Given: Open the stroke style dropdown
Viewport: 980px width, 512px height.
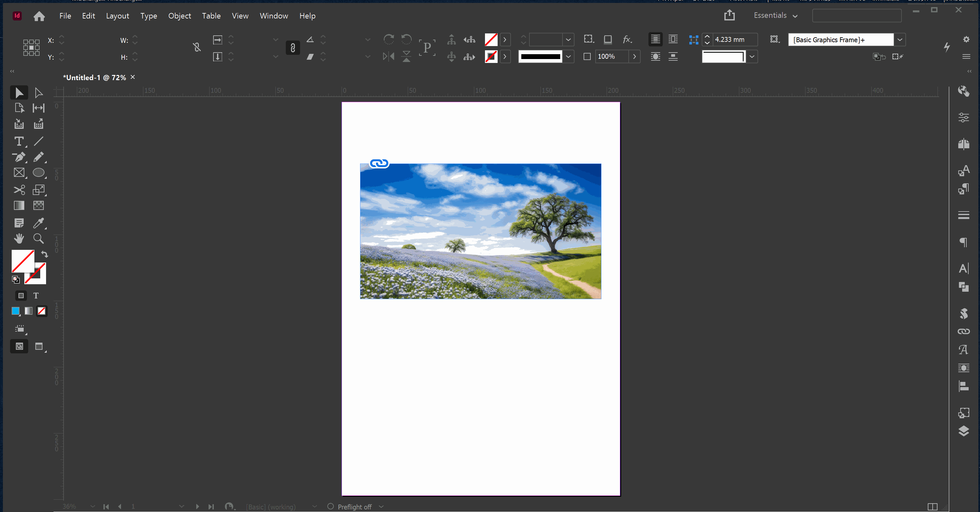Looking at the screenshot, I should point(568,57).
